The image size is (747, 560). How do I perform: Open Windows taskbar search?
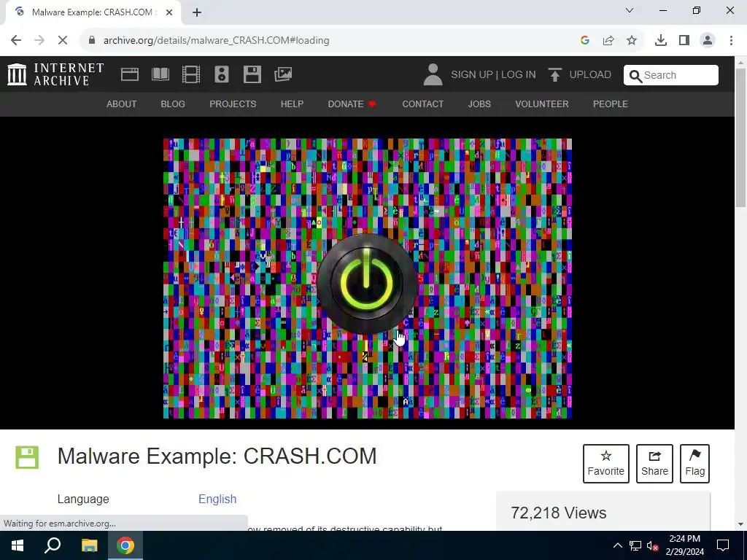pos(53,545)
